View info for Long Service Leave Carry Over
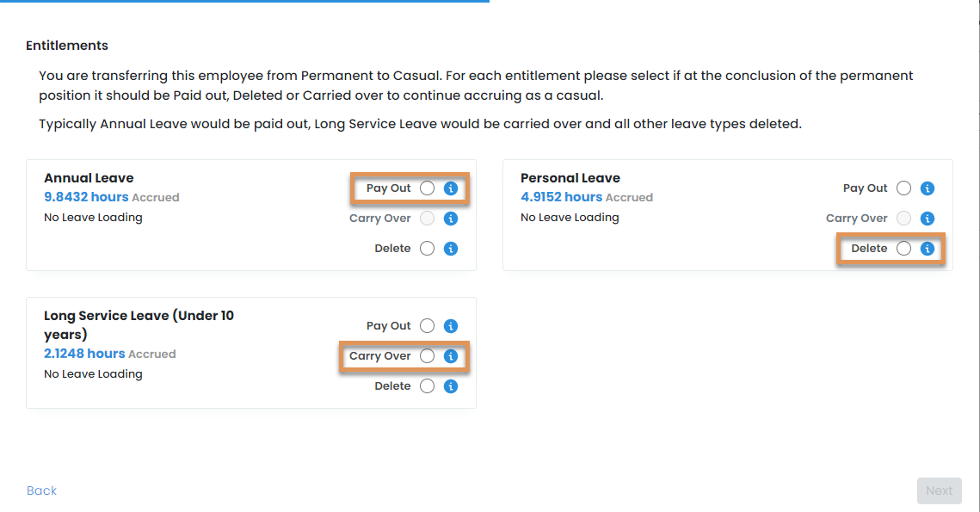 tap(450, 356)
